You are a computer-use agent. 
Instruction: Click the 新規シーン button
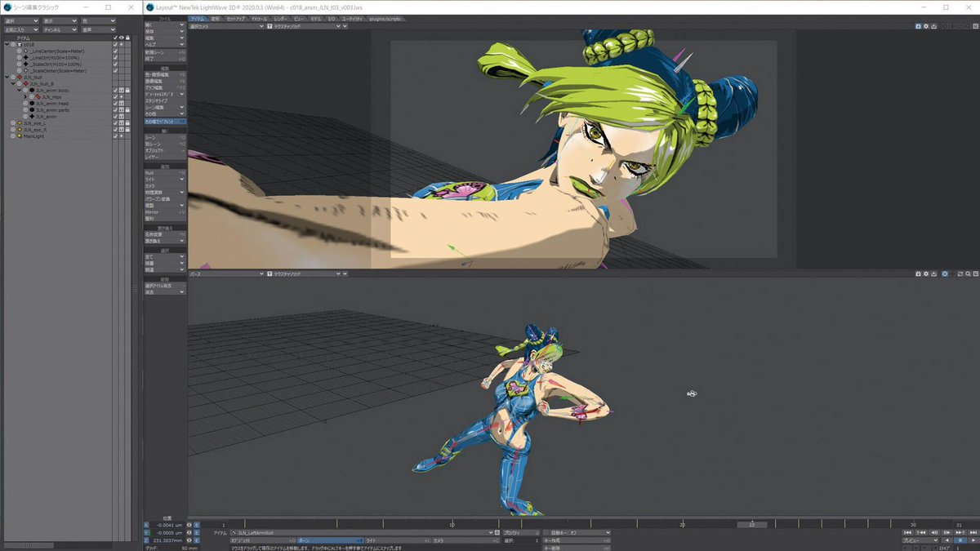tap(165, 53)
